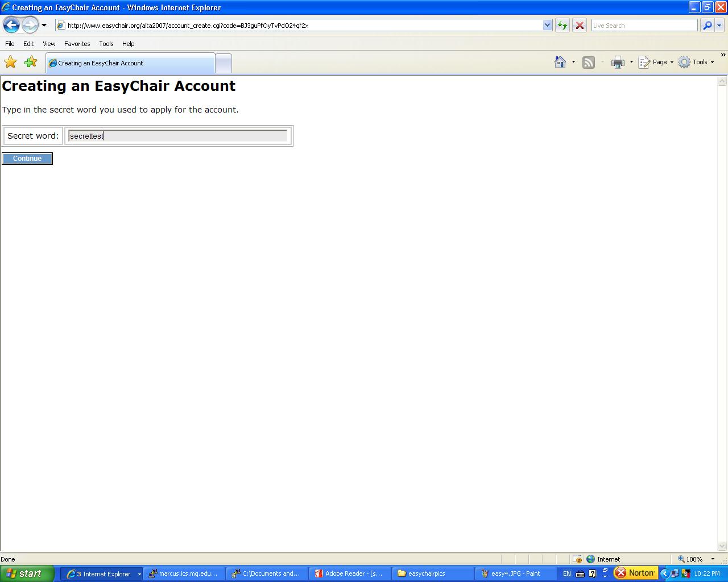The height and width of the screenshot is (582, 728).
Task: Open the Windows Start menu
Action: tap(27, 573)
